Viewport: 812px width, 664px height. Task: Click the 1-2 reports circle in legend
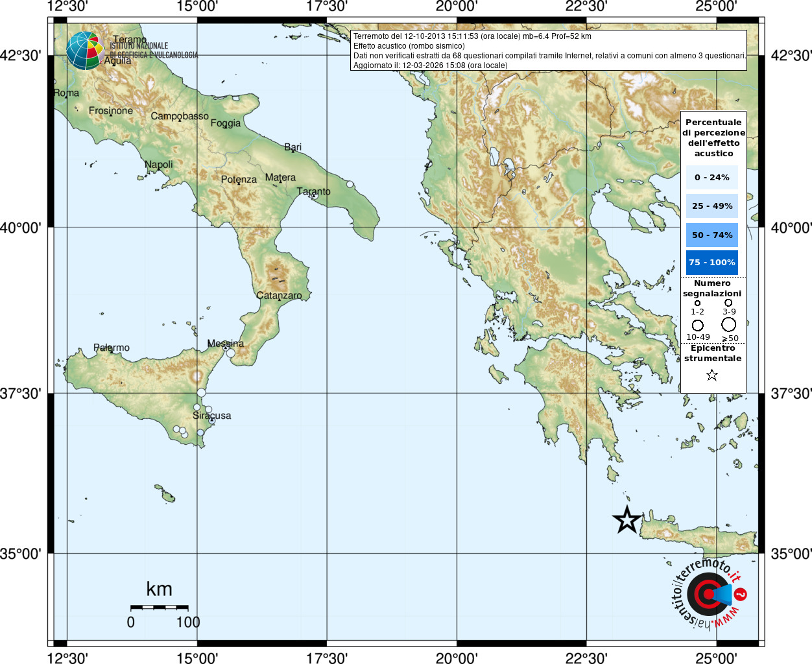[x=697, y=303]
